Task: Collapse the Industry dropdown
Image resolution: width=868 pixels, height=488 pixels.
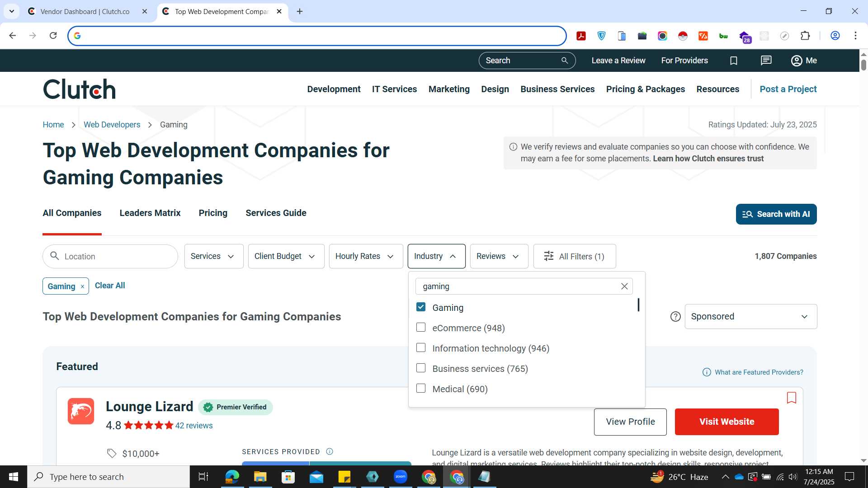Action: tap(436, 256)
